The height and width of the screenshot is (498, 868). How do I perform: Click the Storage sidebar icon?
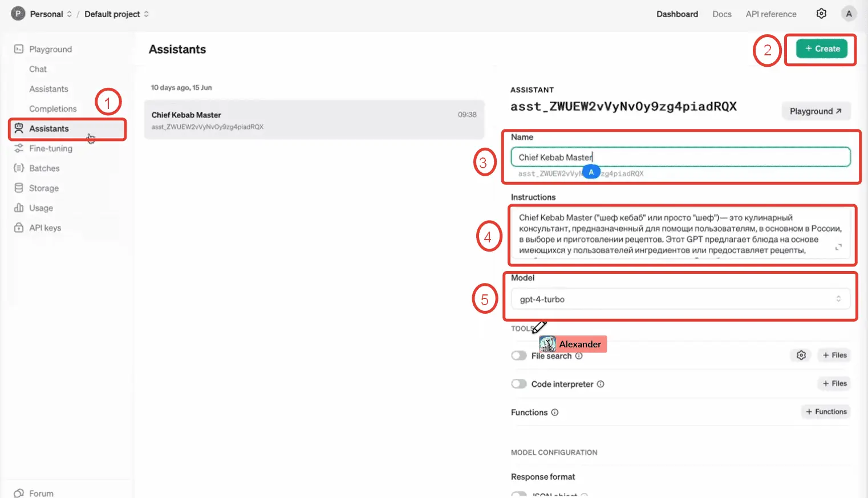point(19,188)
